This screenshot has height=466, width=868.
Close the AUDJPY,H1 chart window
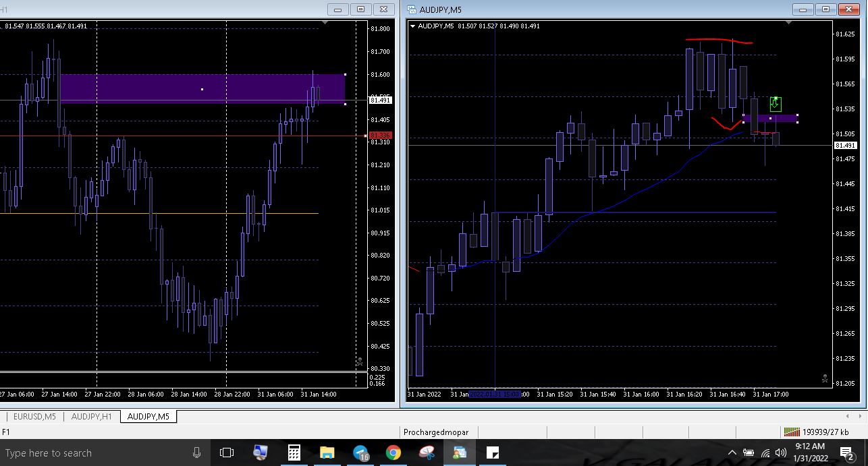pyautogui.click(x=384, y=9)
